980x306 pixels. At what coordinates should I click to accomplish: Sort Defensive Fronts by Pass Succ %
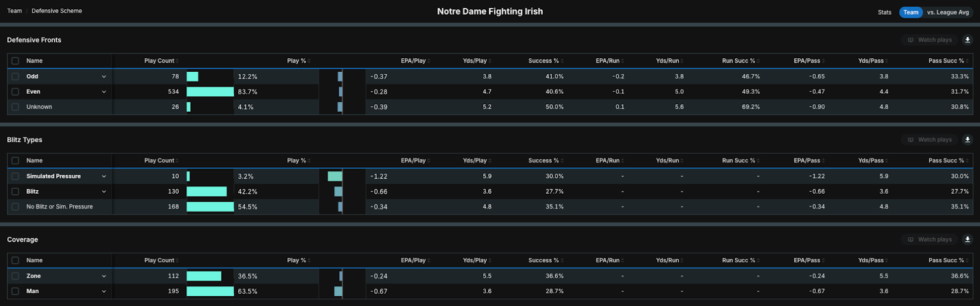948,61
